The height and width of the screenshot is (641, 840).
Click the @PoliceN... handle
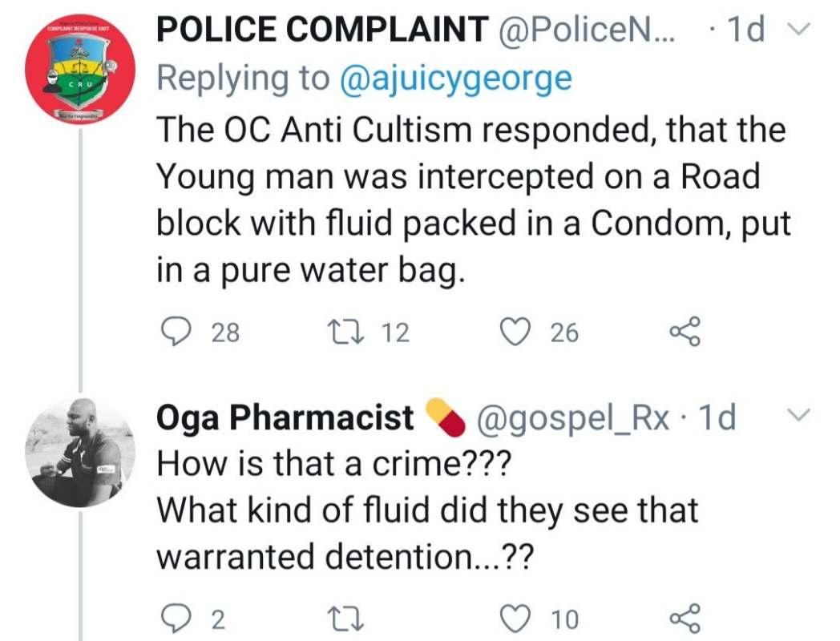click(x=588, y=30)
